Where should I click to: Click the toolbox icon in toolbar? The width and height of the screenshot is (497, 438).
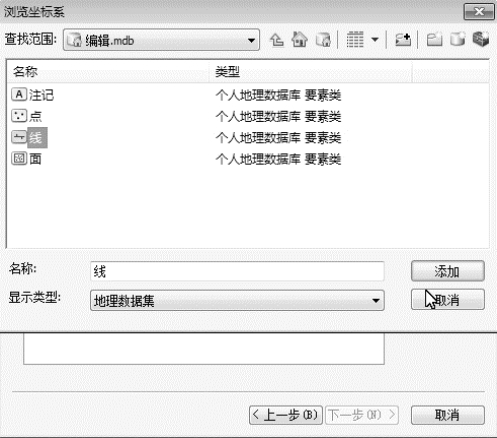tap(481, 39)
